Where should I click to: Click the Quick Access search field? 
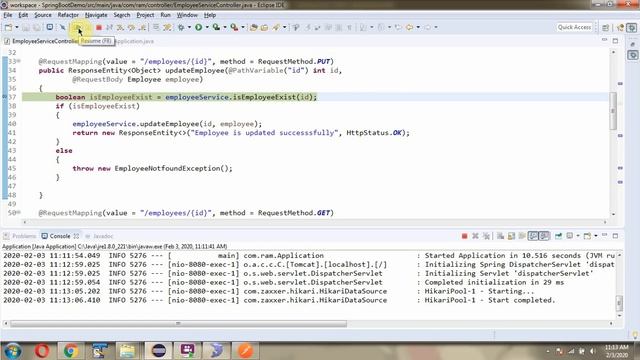click(x=574, y=27)
